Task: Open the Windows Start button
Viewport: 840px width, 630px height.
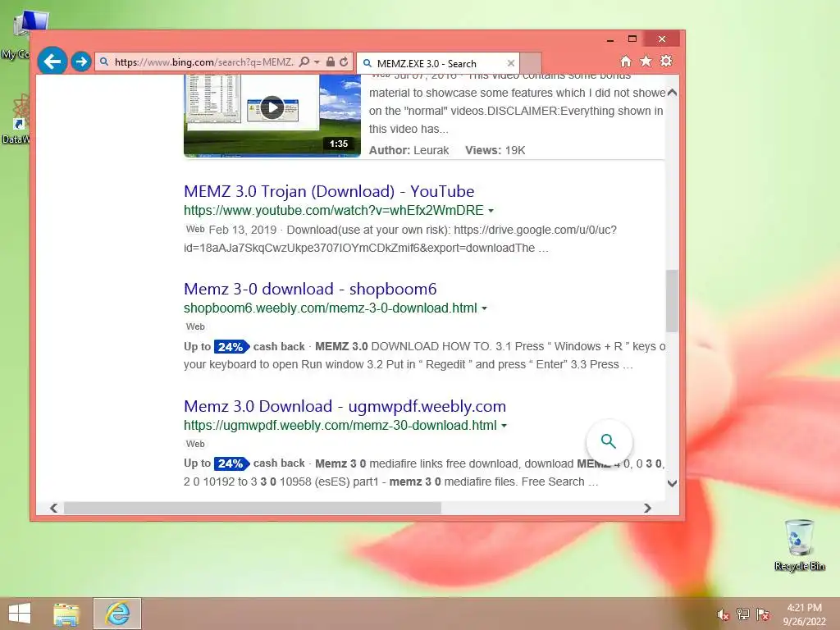Action: click(x=20, y=614)
